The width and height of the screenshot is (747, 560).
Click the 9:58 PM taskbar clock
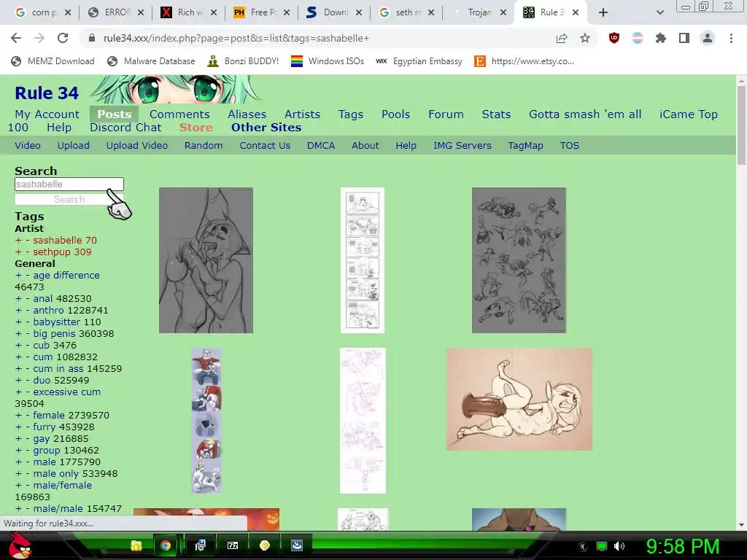683,546
